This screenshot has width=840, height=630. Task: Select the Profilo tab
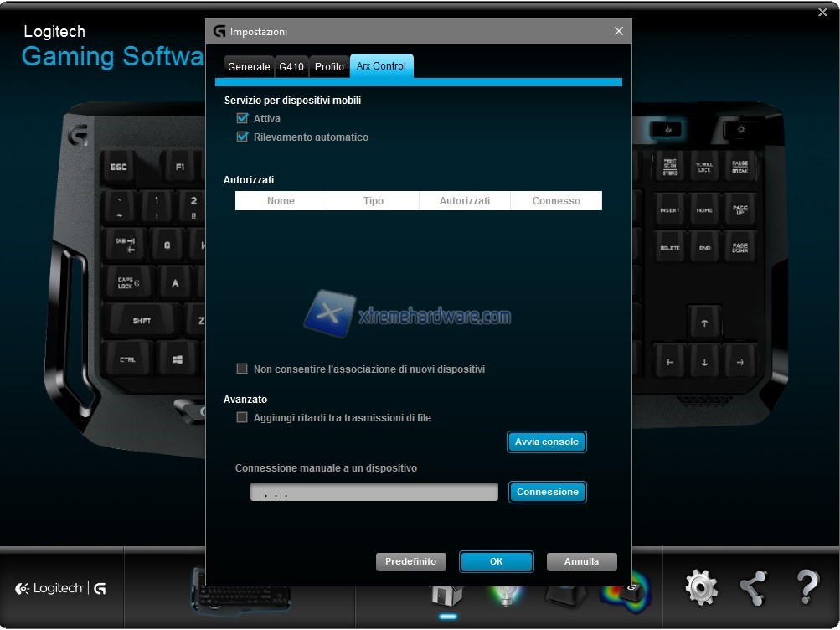329,67
